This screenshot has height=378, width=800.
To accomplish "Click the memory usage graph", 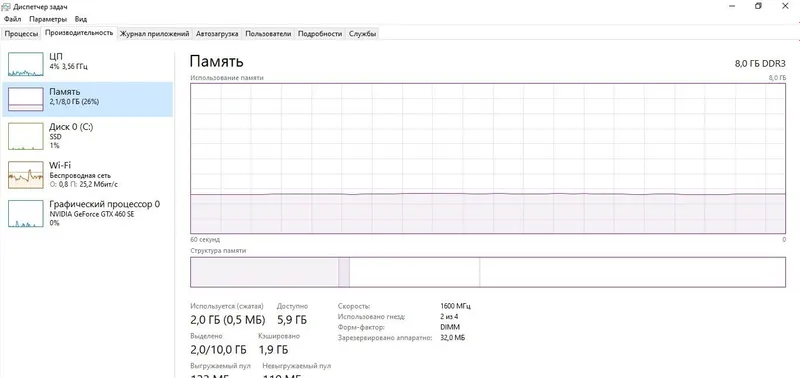I will (488, 158).
